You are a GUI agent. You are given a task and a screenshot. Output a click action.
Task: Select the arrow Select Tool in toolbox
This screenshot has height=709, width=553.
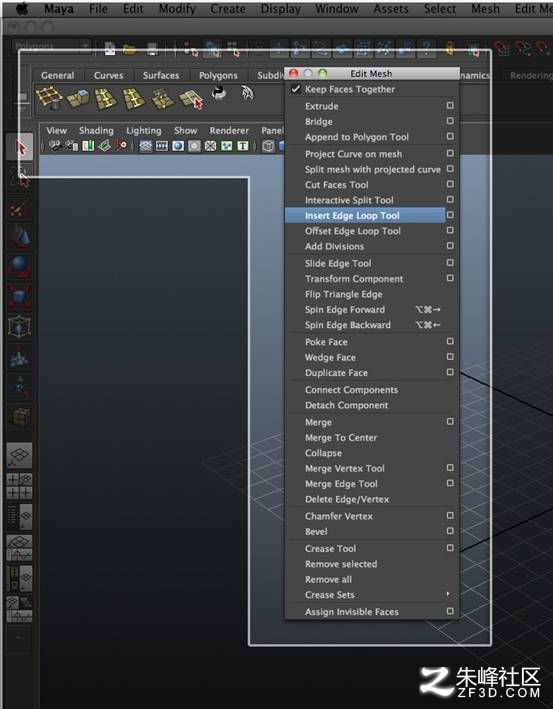point(19,147)
